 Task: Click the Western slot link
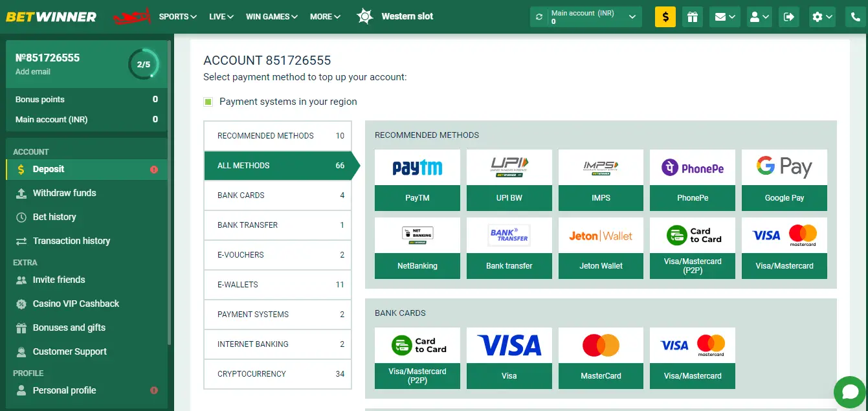coord(407,16)
